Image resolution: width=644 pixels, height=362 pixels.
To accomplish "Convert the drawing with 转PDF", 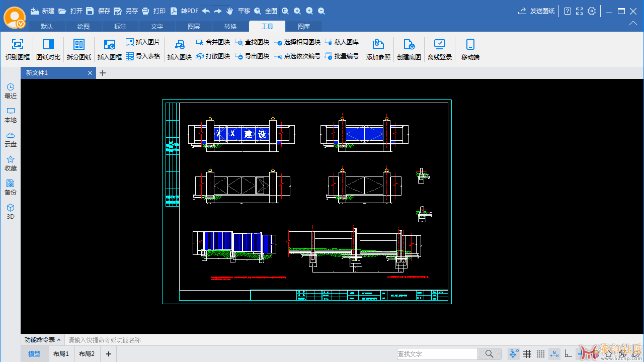I will click(184, 11).
